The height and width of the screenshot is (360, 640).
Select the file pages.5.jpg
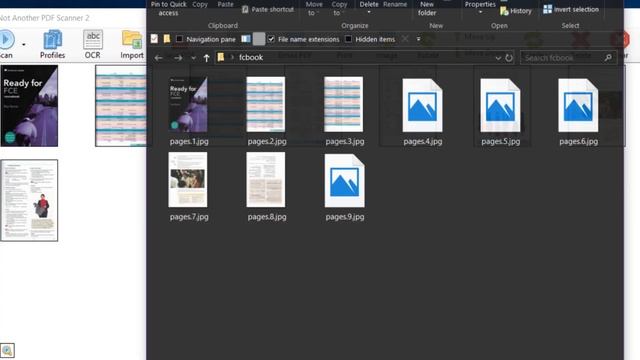click(500, 111)
